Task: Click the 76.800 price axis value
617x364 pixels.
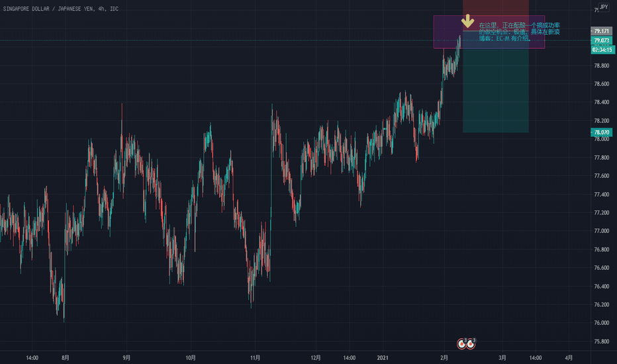Action: coord(602,250)
